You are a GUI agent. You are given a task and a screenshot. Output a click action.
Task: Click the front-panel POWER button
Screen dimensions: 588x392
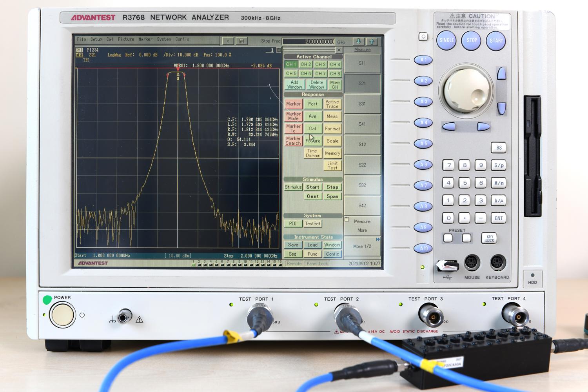[x=63, y=315]
